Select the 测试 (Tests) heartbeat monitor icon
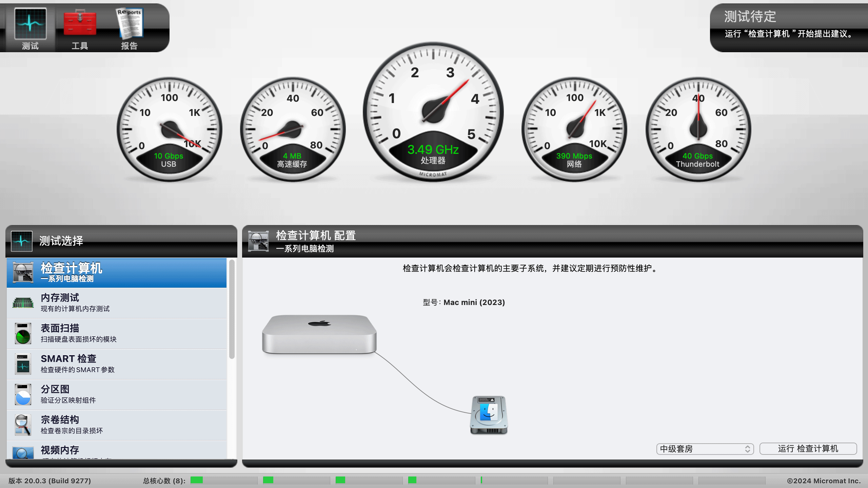The width and height of the screenshot is (868, 488). click(30, 24)
